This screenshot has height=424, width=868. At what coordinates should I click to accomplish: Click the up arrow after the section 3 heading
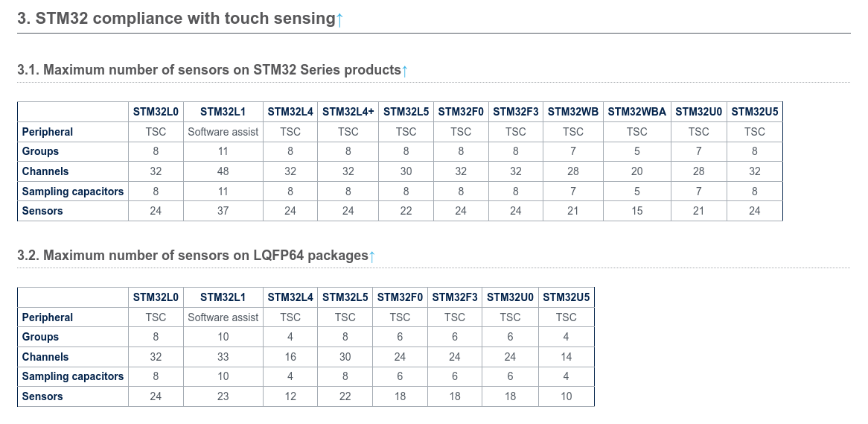point(339,19)
